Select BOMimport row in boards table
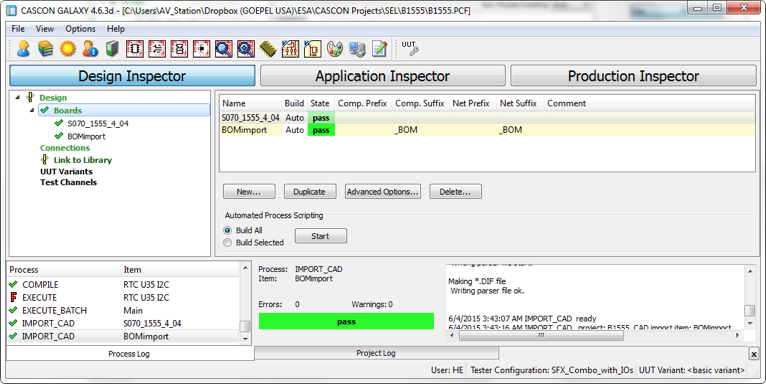This screenshot has height=384, width=766. point(487,130)
